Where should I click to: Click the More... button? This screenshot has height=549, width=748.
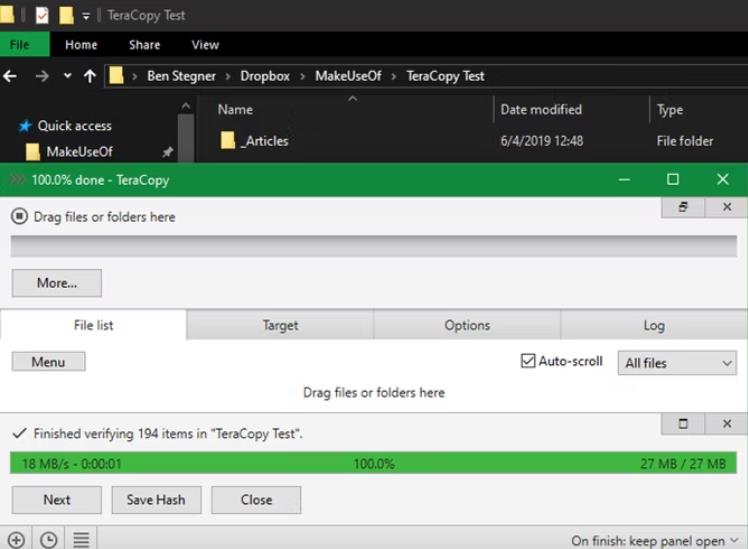57,283
